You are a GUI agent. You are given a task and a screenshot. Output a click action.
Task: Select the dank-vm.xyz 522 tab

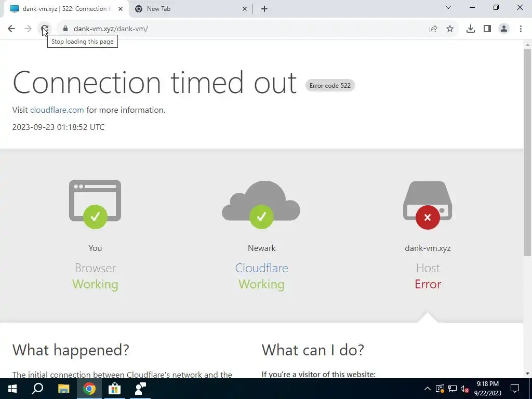(x=66, y=9)
